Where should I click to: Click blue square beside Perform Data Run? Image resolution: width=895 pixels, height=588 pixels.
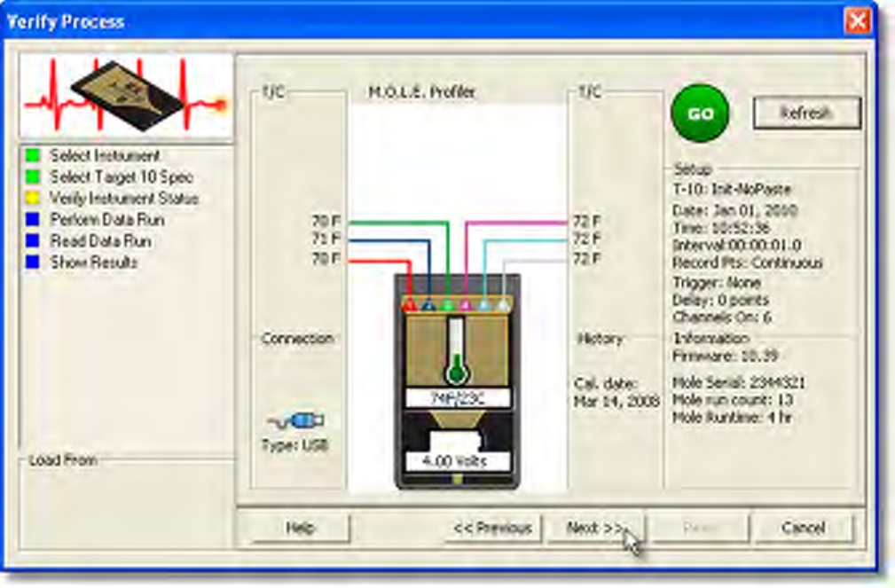tap(33, 219)
